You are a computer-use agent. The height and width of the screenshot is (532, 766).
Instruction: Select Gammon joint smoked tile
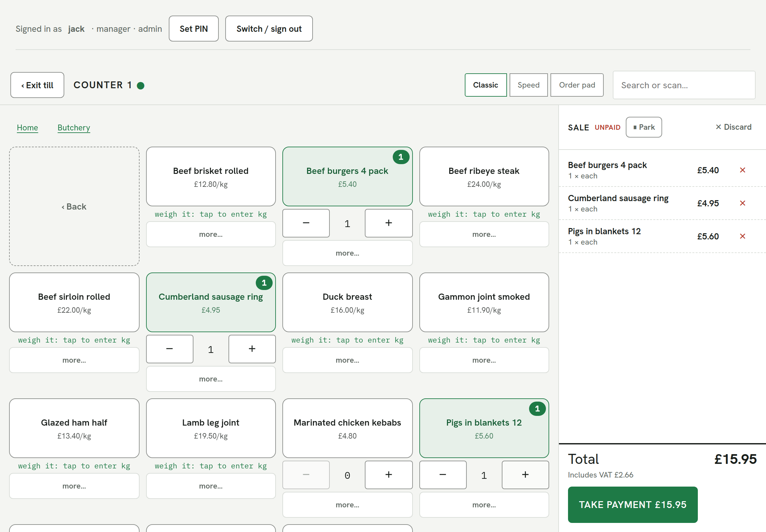(x=484, y=302)
